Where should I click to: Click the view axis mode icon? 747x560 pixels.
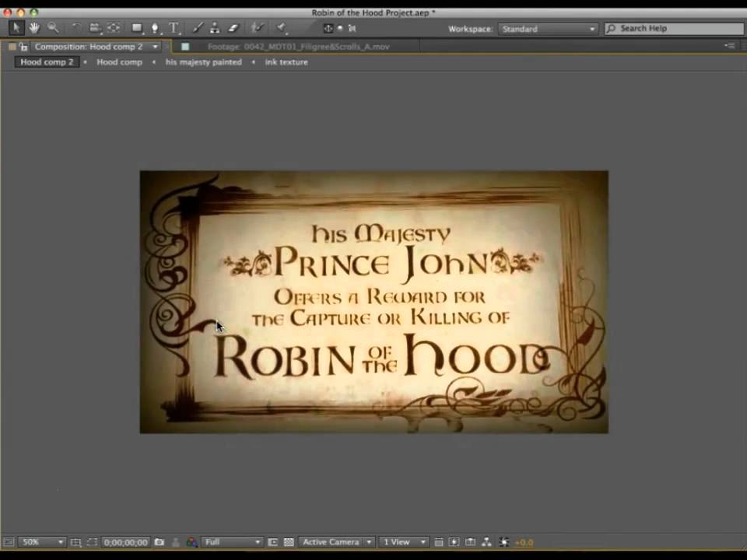pyautogui.click(x=352, y=29)
